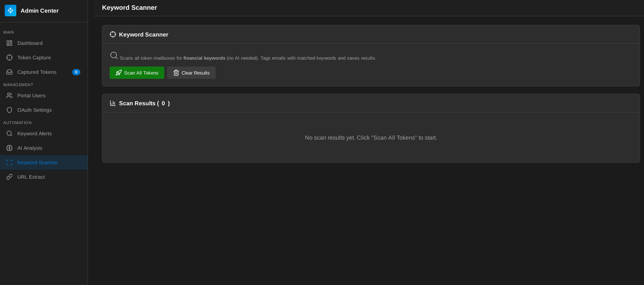
Task: Click the blue Captured Tokens count badge
Action: click(76, 72)
